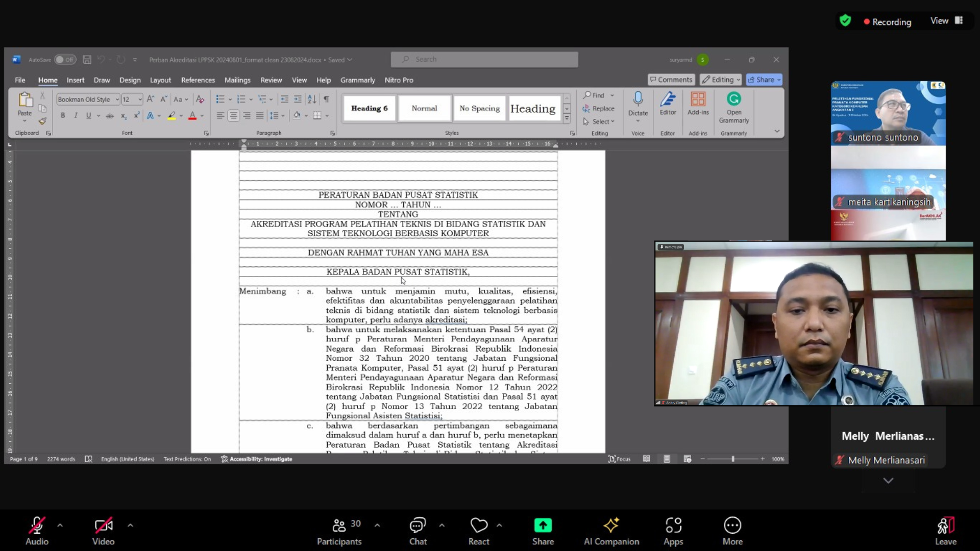Toggle show paragraph marks
The width and height of the screenshot is (980, 551).
[x=326, y=99]
